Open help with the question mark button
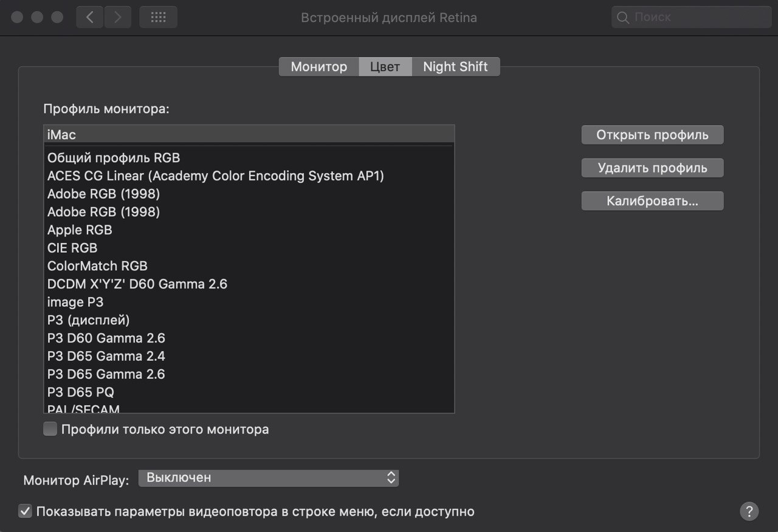The height and width of the screenshot is (532, 778). pos(749,511)
